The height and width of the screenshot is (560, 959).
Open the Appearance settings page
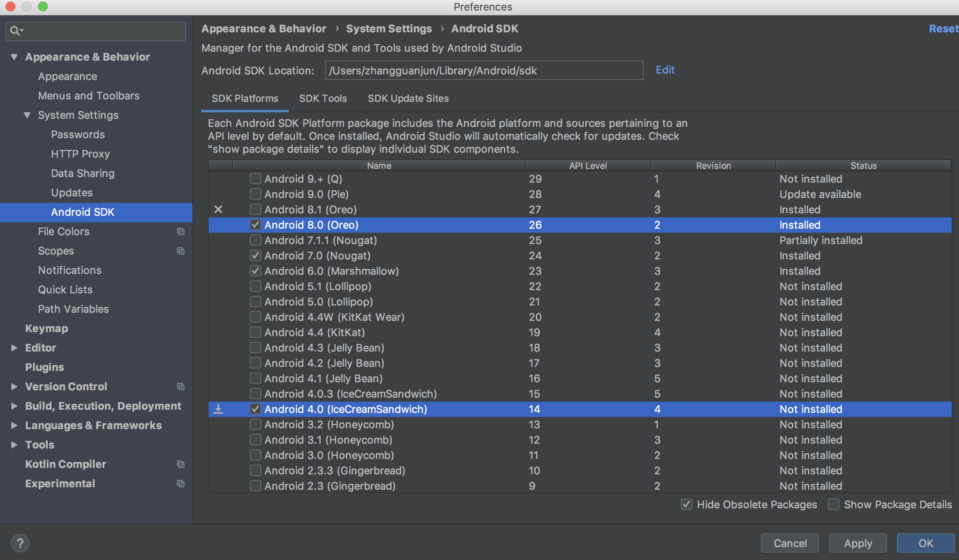68,76
